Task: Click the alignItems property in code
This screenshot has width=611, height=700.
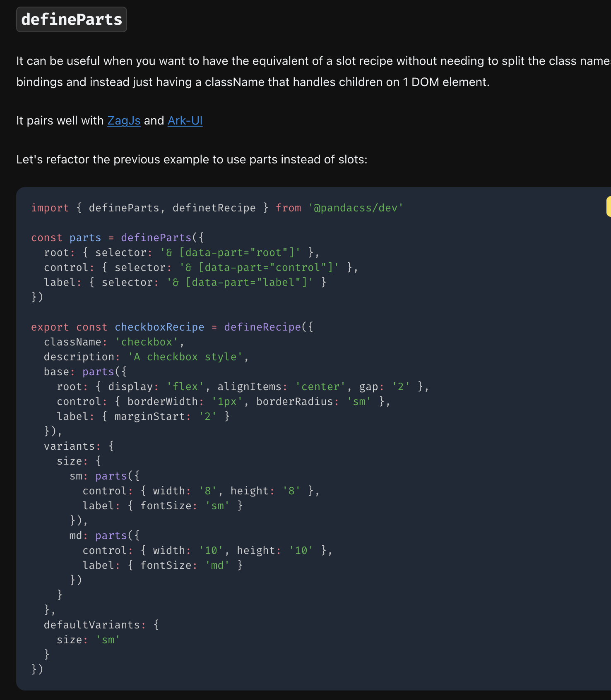Action: (250, 386)
